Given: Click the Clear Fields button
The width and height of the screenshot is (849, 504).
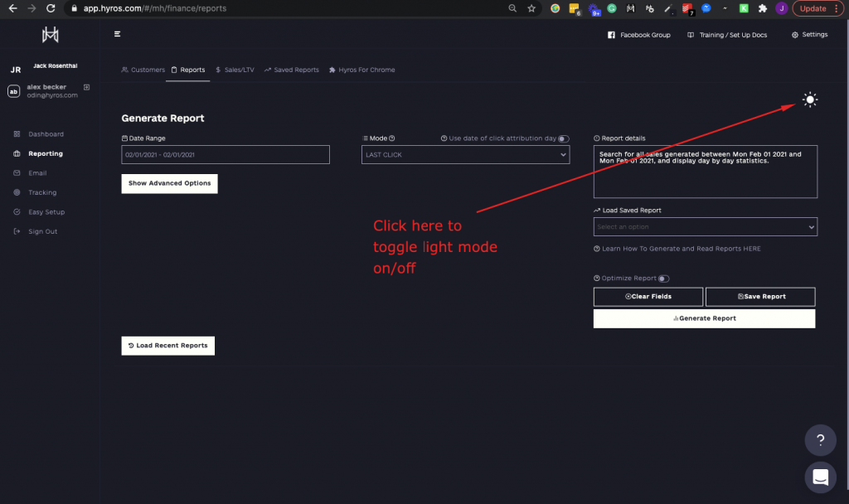Looking at the screenshot, I should (648, 297).
